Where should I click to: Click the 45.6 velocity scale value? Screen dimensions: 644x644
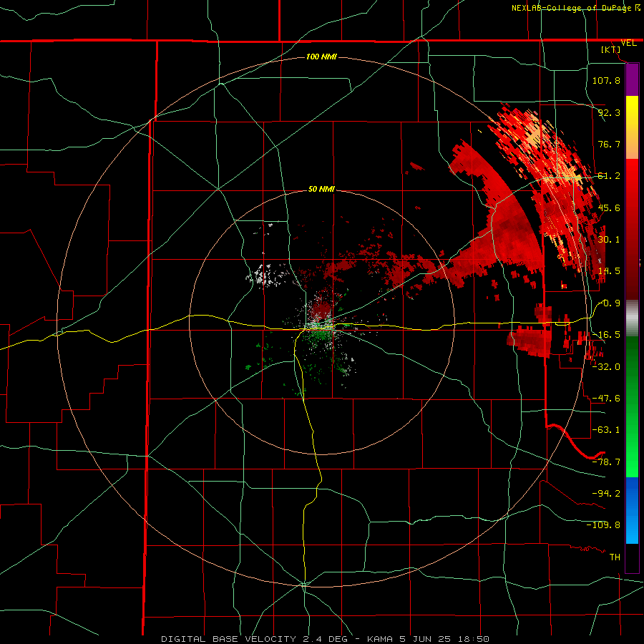coord(609,208)
